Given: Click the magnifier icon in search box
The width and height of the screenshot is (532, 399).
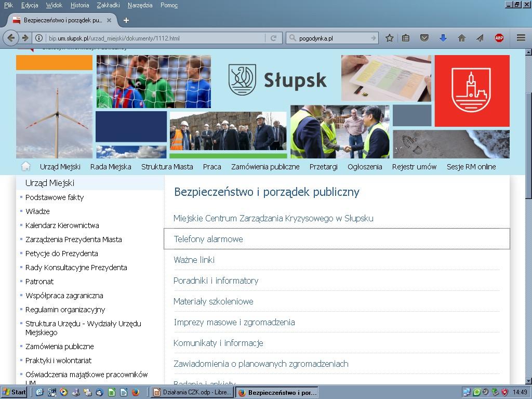Looking at the screenshot, I should tap(292, 38).
